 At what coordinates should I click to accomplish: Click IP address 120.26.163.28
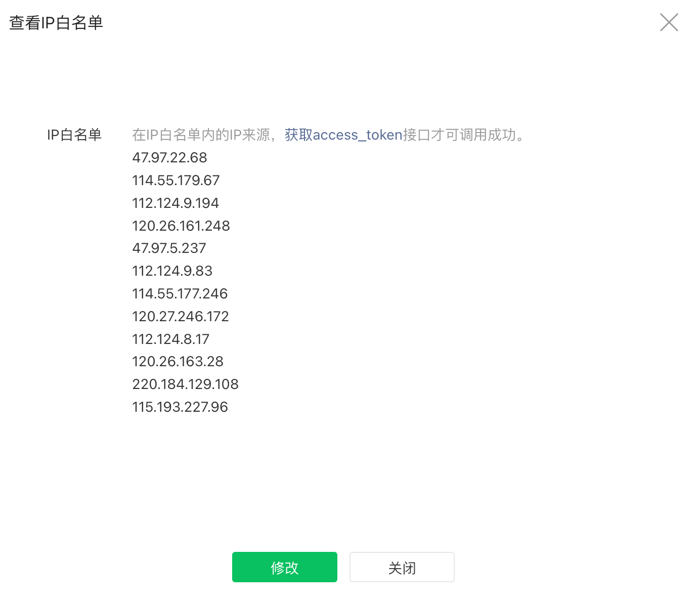pos(178,362)
